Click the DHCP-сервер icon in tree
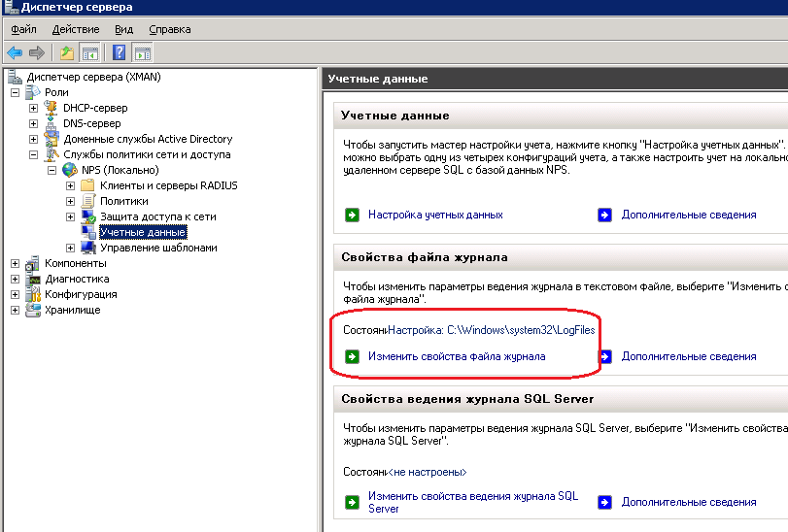788x532 pixels. (x=51, y=108)
